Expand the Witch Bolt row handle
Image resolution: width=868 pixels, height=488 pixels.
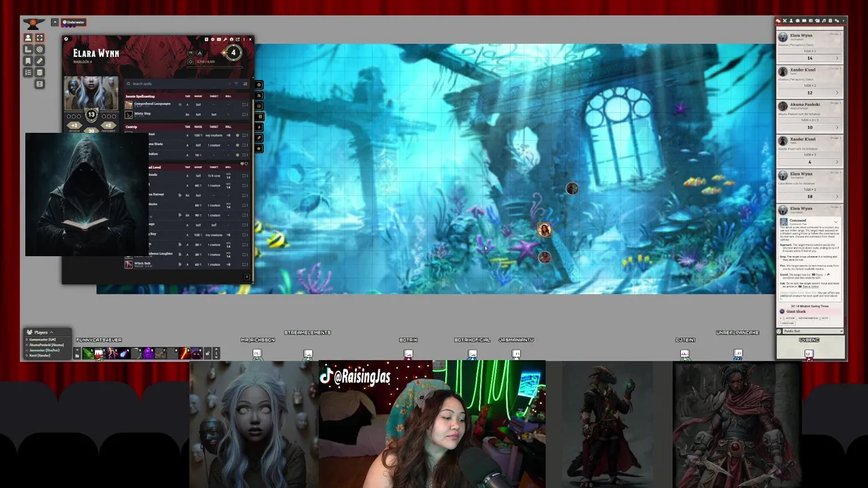[245, 264]
